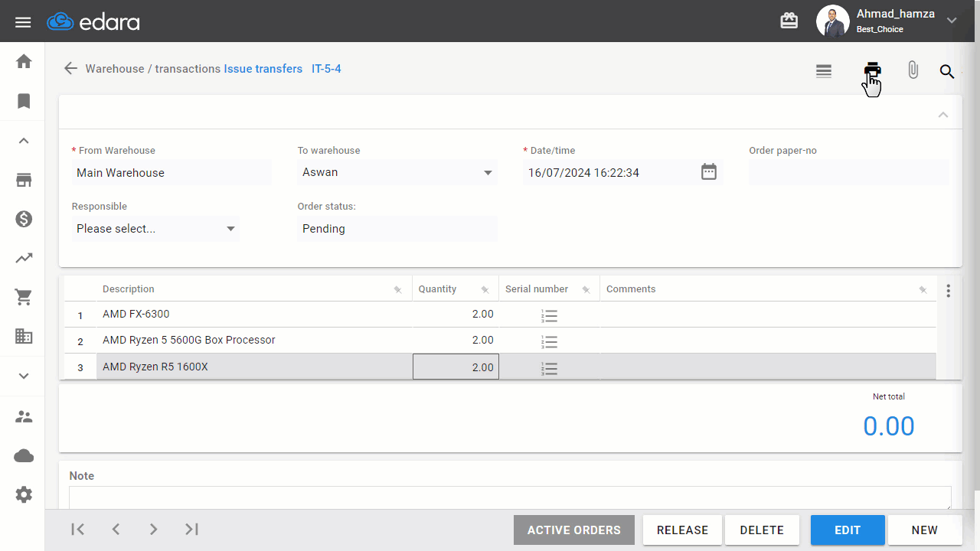
Task: Open the To warehouse Aswan dropdown
Action: 397,172
